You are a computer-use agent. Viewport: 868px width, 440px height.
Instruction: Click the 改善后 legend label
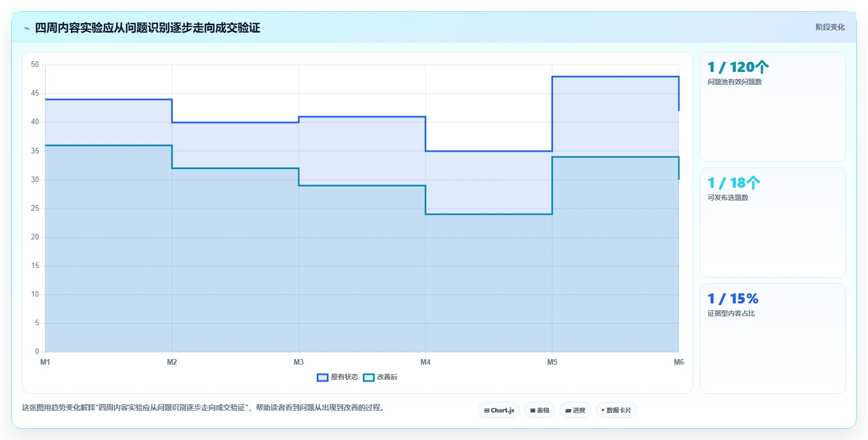pyautogui.click(x=387, y=377)
